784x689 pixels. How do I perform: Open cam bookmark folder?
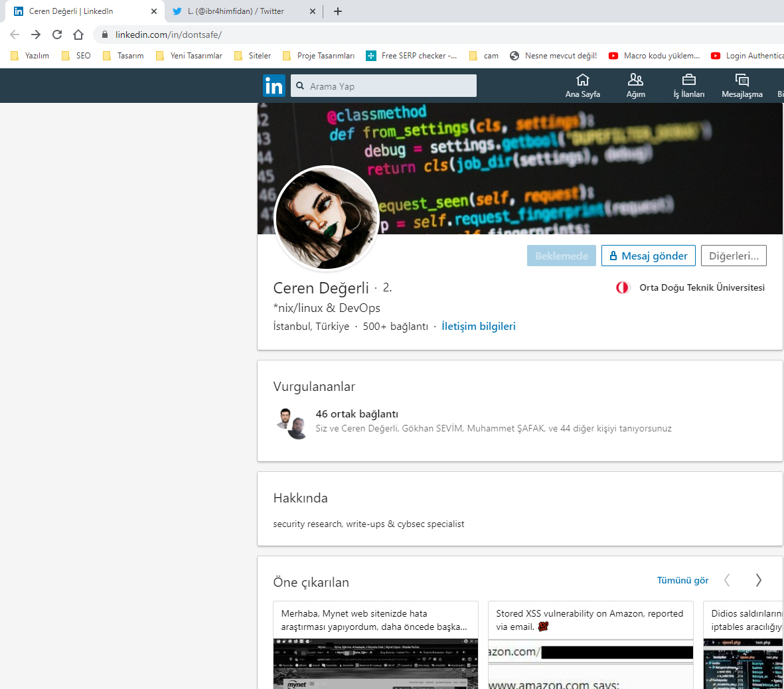click(483, 56)
